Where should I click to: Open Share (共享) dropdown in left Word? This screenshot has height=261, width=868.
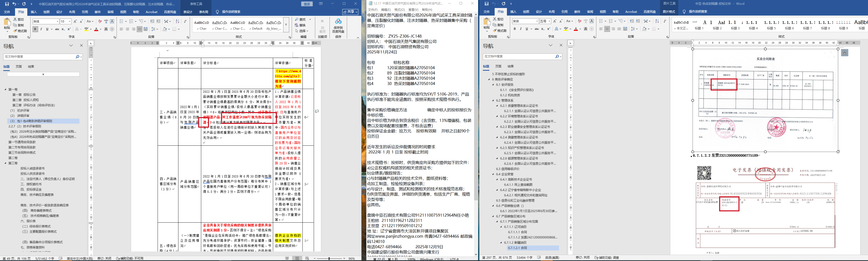[x=350, y=12]
